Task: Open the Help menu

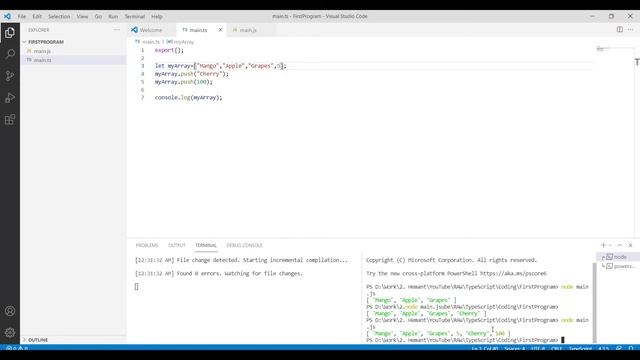Action: (157, 16)
